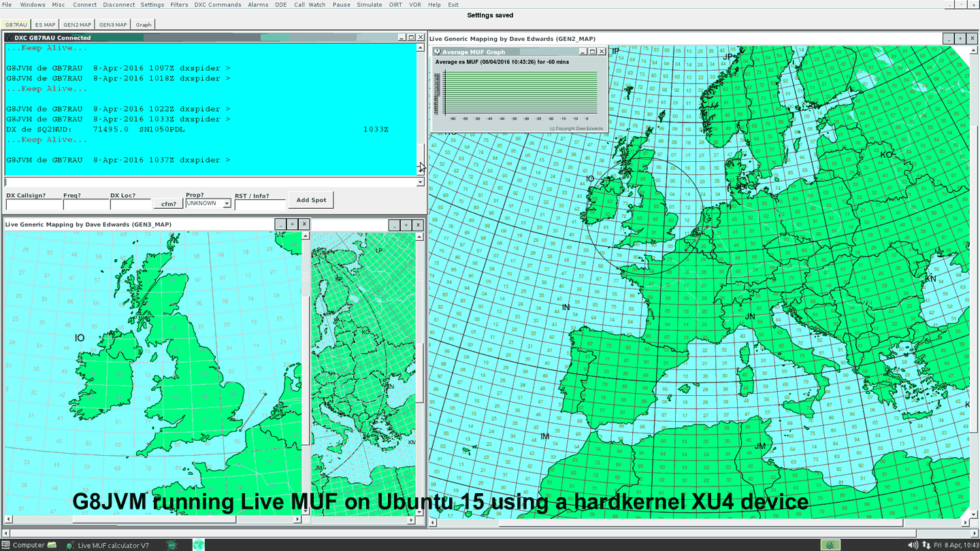
Task: Click the DX cluster log scroll up arrow
Action: [420, 47]
